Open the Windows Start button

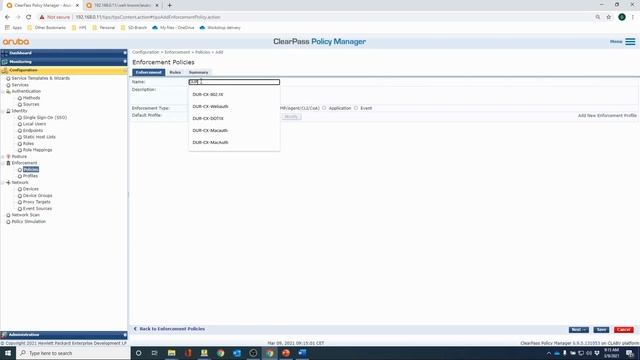8,353
